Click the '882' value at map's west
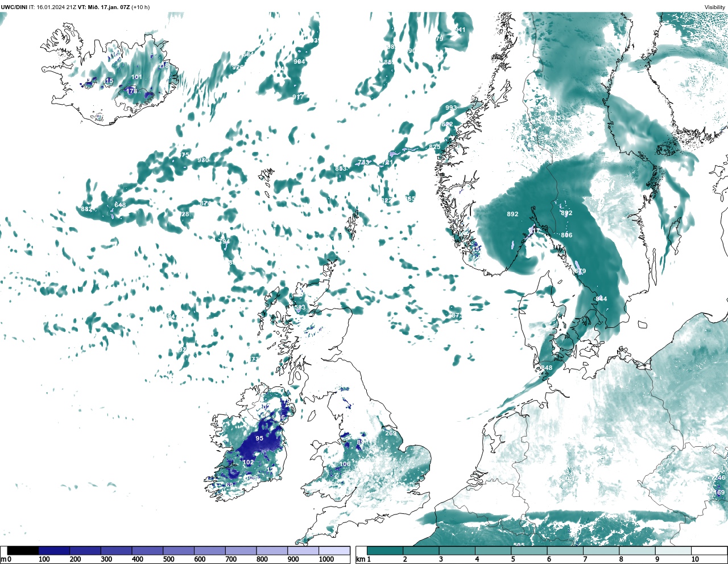This screenshot has height=564, width=728. click(86, 209)
